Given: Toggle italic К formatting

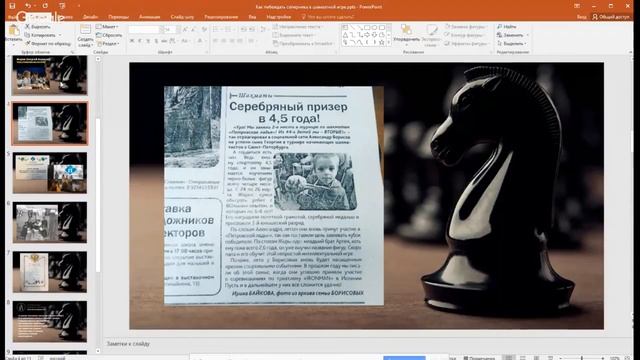Looking at the screenshot, I should [140, 41].
